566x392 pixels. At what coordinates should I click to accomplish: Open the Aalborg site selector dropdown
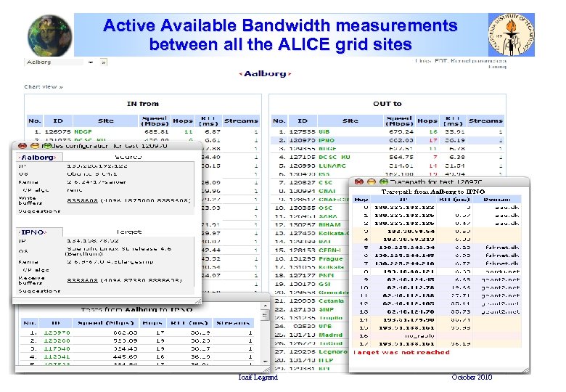click(x=60, y=62)
